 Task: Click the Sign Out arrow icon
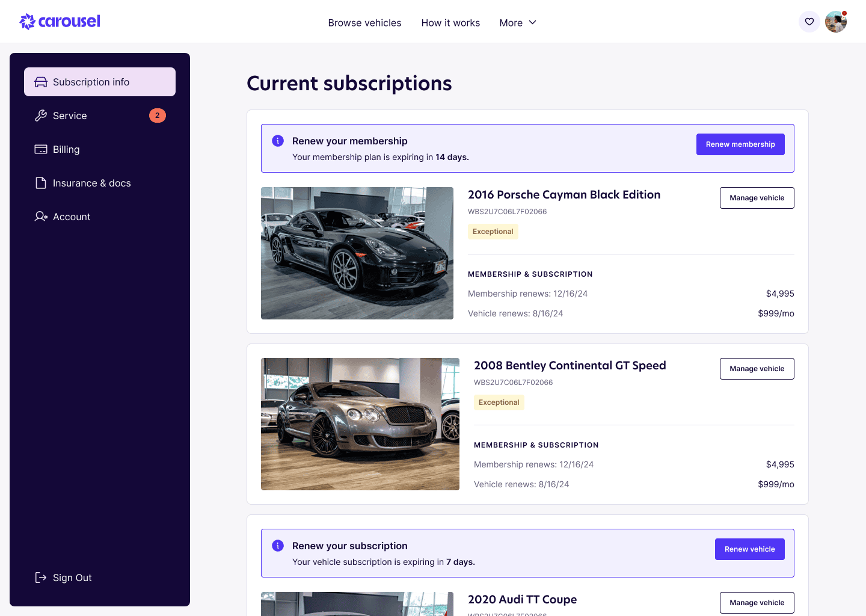[41, 577]
